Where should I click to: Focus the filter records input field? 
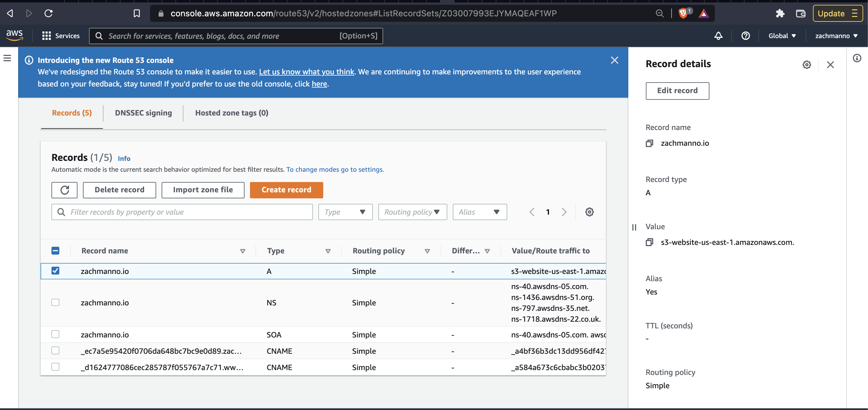(182, 212)
